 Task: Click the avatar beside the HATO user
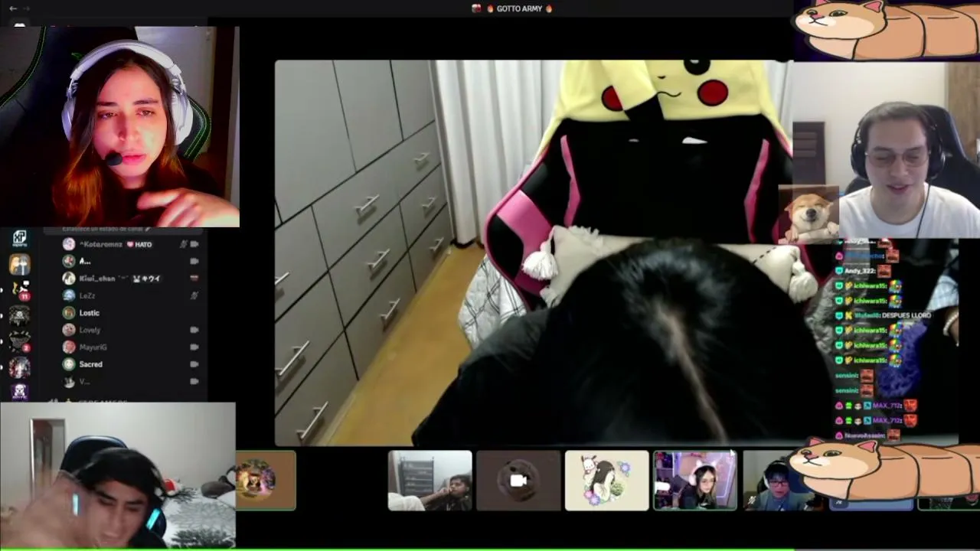tap(69, 244)
